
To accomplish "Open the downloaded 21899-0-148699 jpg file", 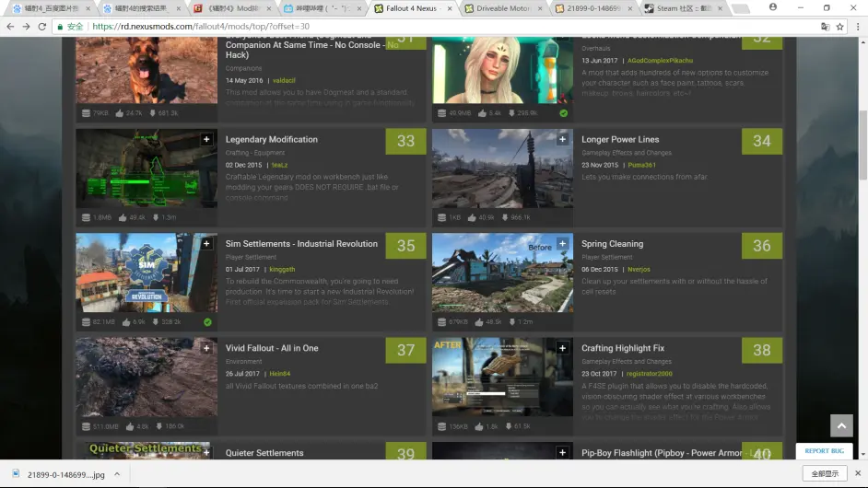I will point(65,474).
